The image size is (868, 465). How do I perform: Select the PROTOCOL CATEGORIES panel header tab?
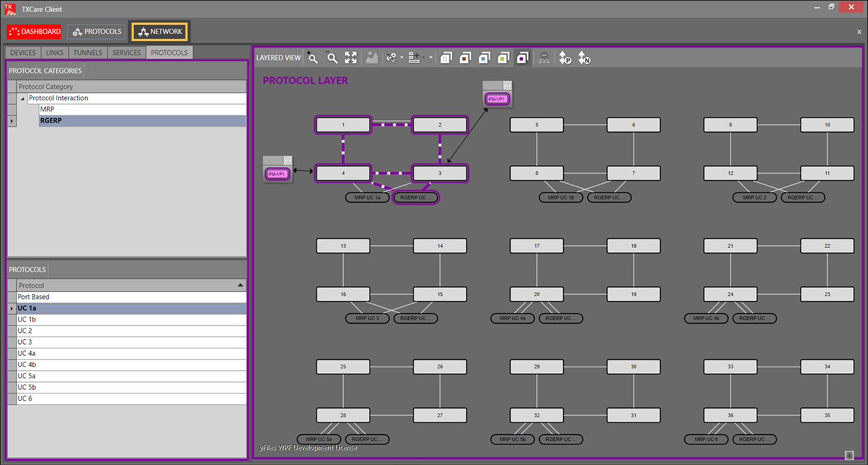click(x=45, y=71)
